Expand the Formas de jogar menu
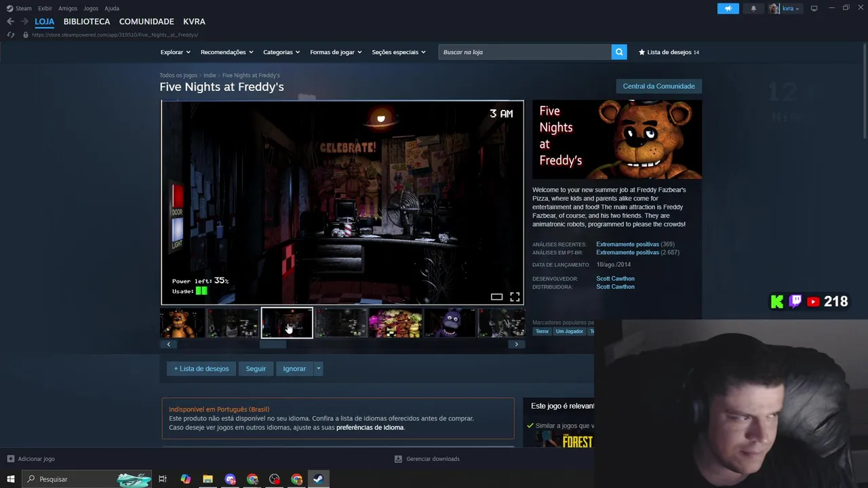868x488 pixels. [336, 52]
